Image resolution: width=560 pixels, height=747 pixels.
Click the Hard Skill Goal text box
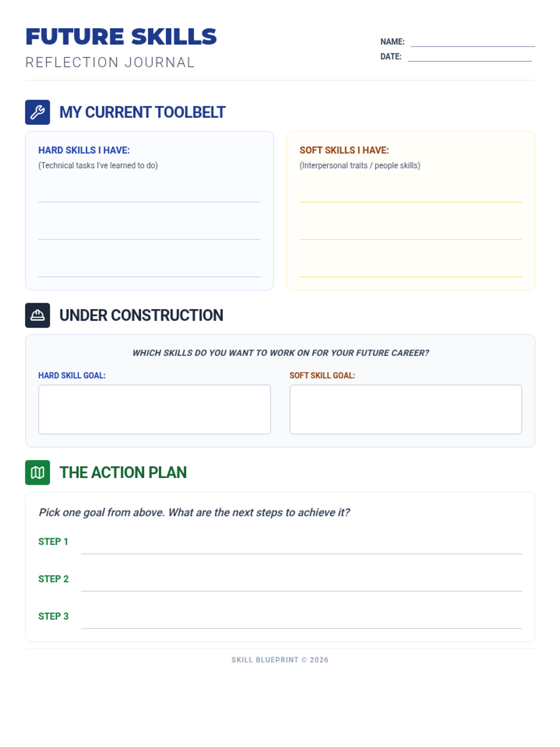click(154, 409)
